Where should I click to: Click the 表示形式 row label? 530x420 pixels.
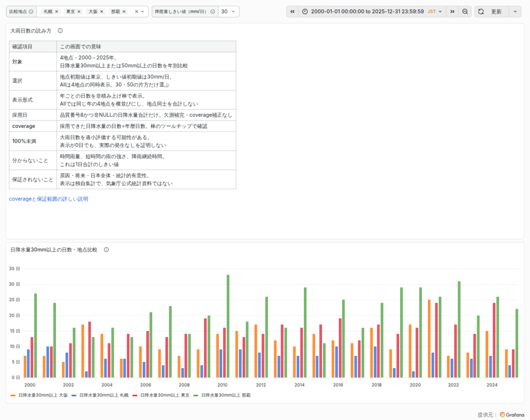click(22, 100)
